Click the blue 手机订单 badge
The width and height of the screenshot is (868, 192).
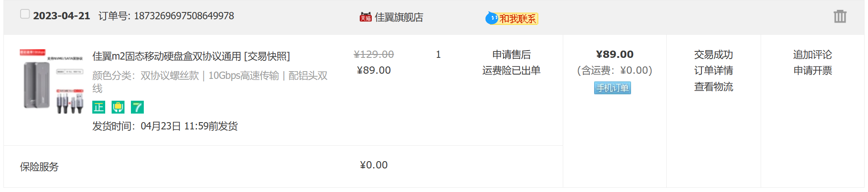coord(612,88)
